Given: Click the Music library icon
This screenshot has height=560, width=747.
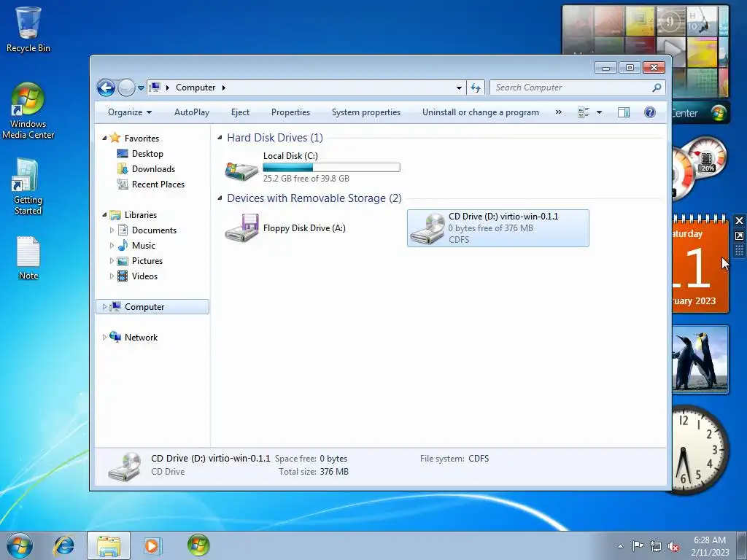Looking at the screenshot, I should click(x=123, y=246).
